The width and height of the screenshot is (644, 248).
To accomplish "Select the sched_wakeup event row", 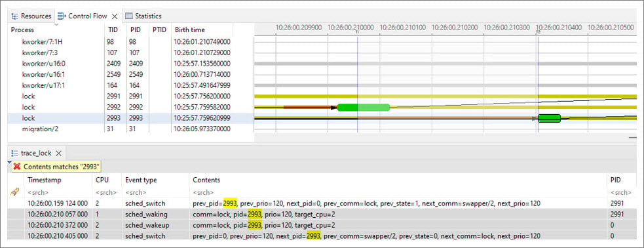I will pyautogui.click(x=322, y=225).
